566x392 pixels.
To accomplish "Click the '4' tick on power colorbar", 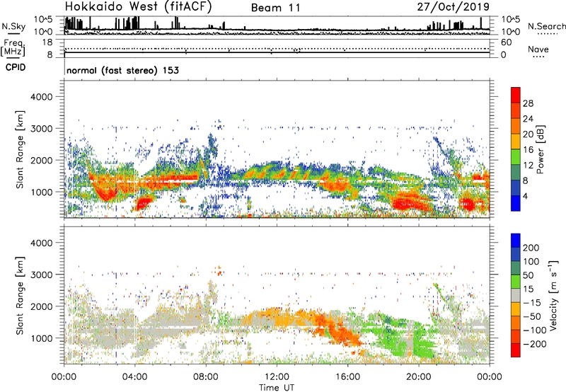I will 525,196.
